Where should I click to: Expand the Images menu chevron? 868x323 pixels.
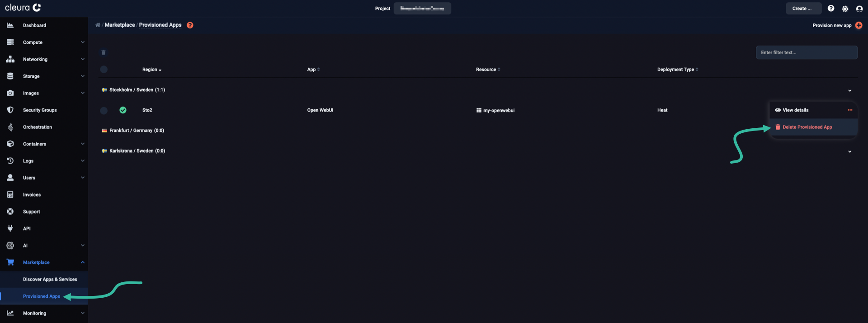pyautogui.click(x=83, y=93)
